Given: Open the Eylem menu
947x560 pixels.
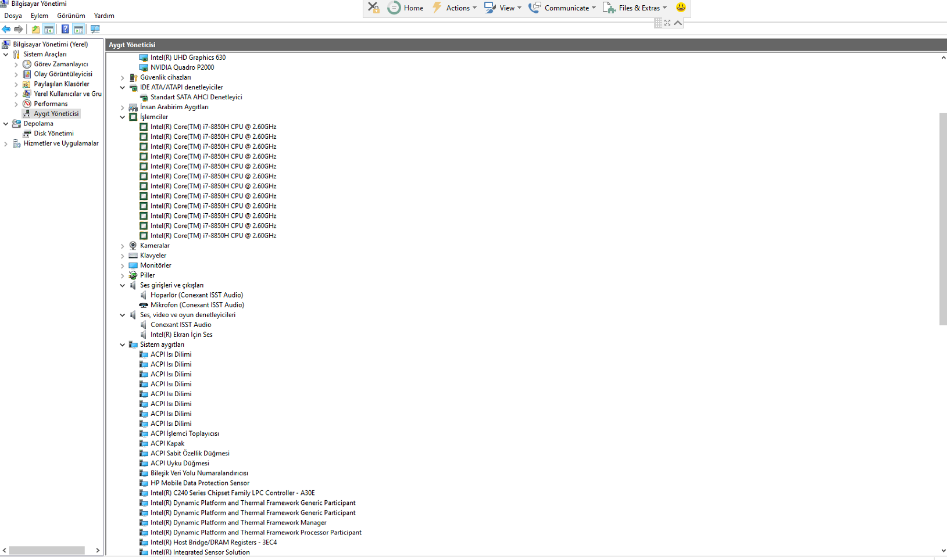Looking at the screenshot, I should 40,16.
